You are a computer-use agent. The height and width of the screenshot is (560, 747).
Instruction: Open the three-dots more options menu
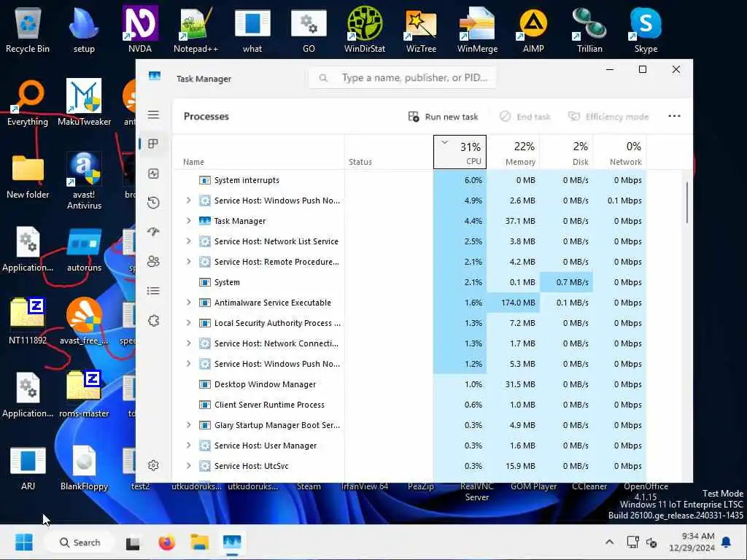(674, 116)
